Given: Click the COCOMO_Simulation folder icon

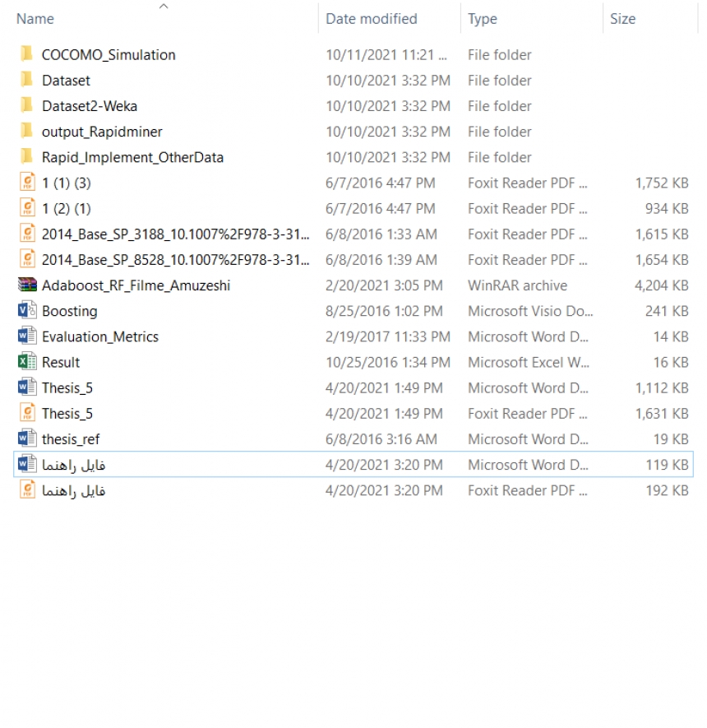Looking at the screenshot, I should pos(27,54).
